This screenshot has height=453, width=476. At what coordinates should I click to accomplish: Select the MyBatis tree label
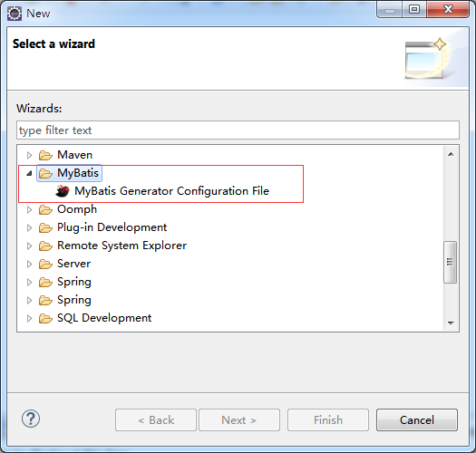[x=78, y=173]
